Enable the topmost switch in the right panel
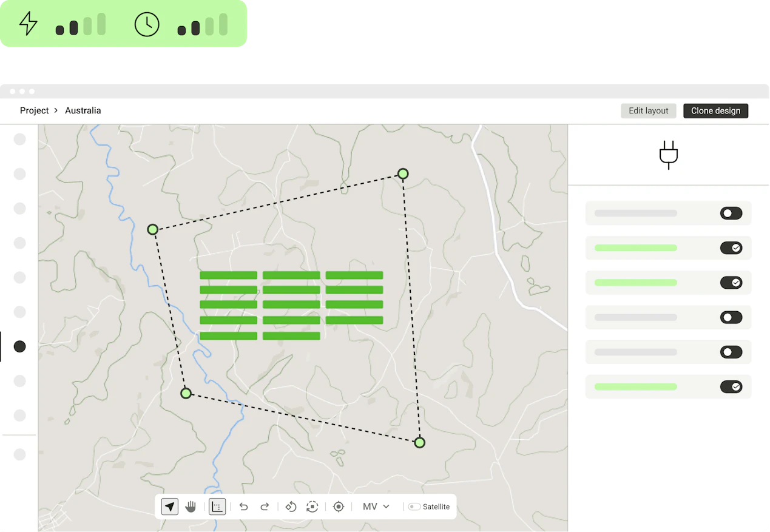 pos(731,214)
